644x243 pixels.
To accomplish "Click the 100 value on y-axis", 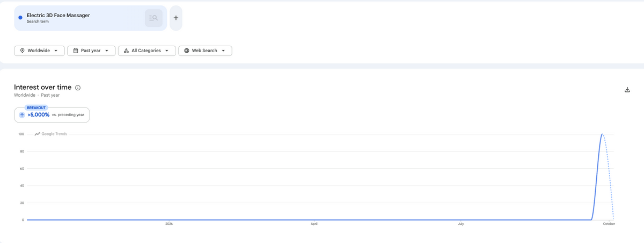I will [x=21, y=134].
